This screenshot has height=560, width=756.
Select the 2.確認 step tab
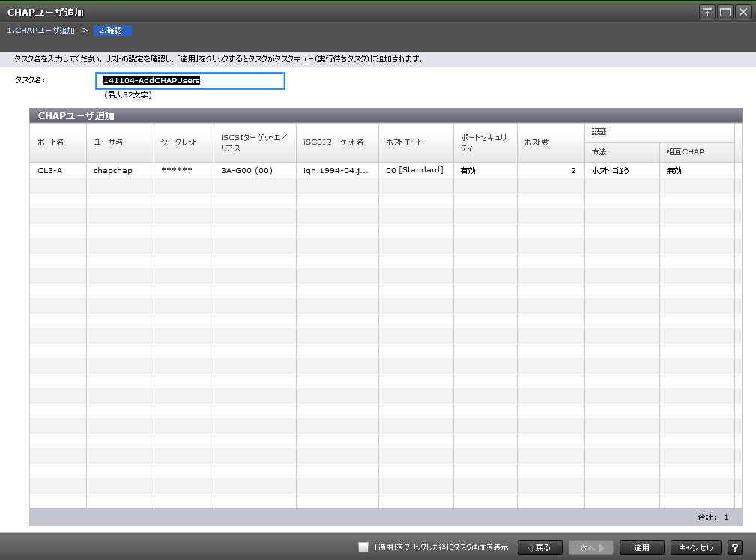coord(113,31)
